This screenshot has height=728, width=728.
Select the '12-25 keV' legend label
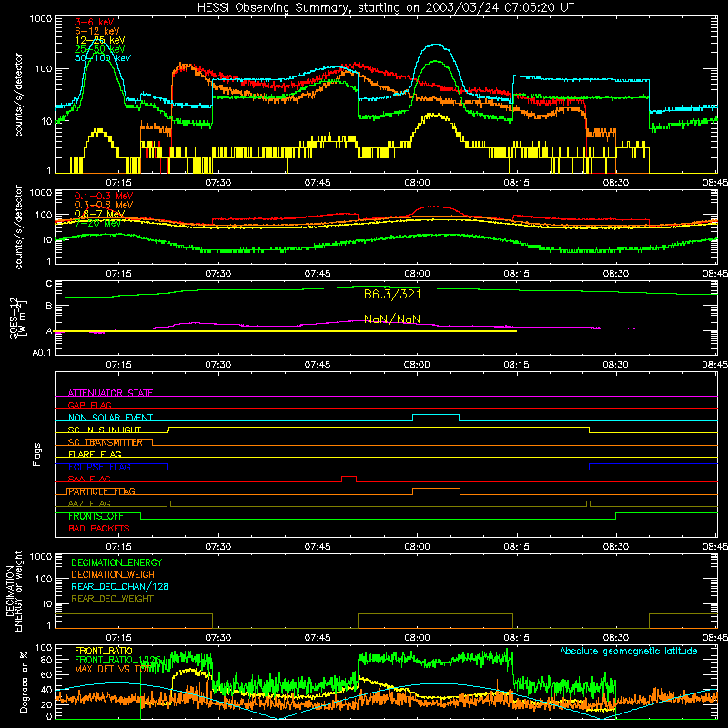pyautogui.click(x=100, y=40)
